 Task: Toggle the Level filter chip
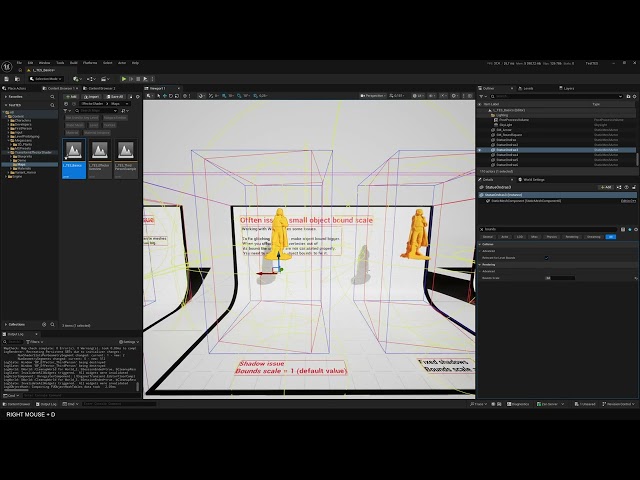[x=93, y=125]
